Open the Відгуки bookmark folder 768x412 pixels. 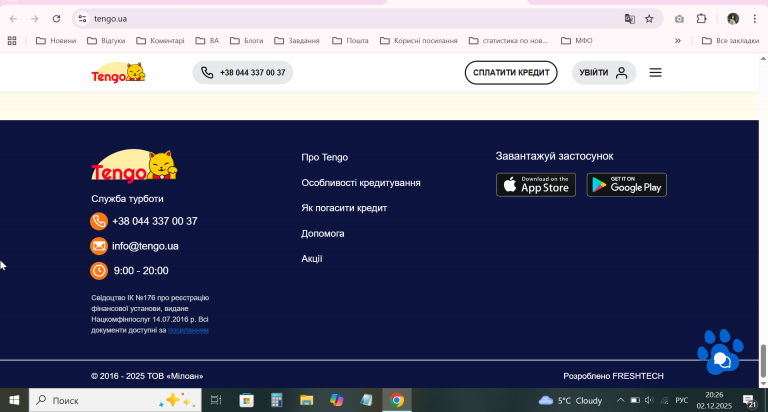106,41
